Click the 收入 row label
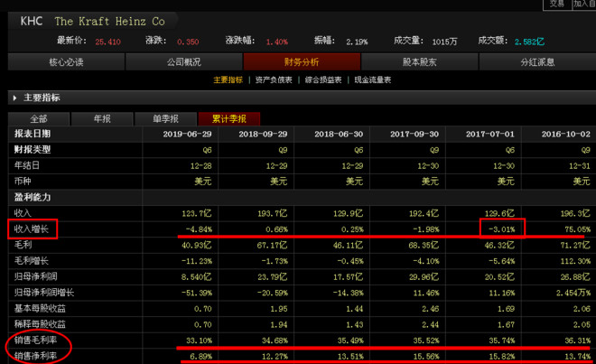The height and width of the screenshot is (364, 596). pyautogui.click(x=23, y=213)
